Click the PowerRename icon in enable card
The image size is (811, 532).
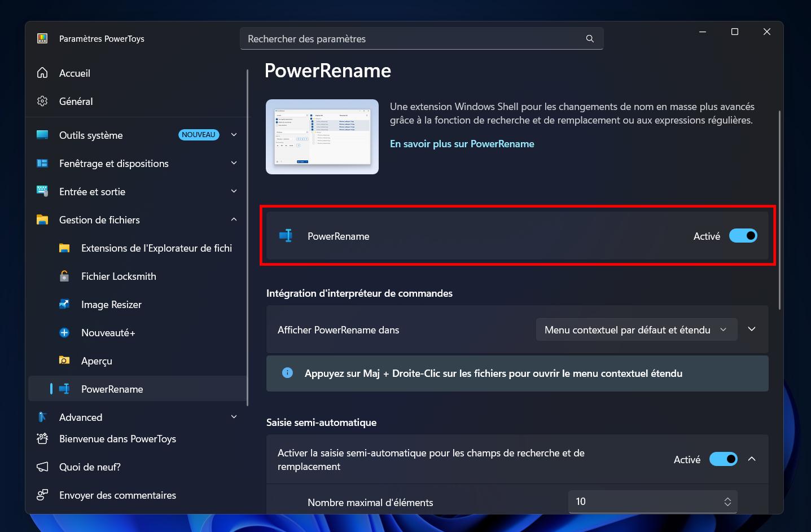286,236
